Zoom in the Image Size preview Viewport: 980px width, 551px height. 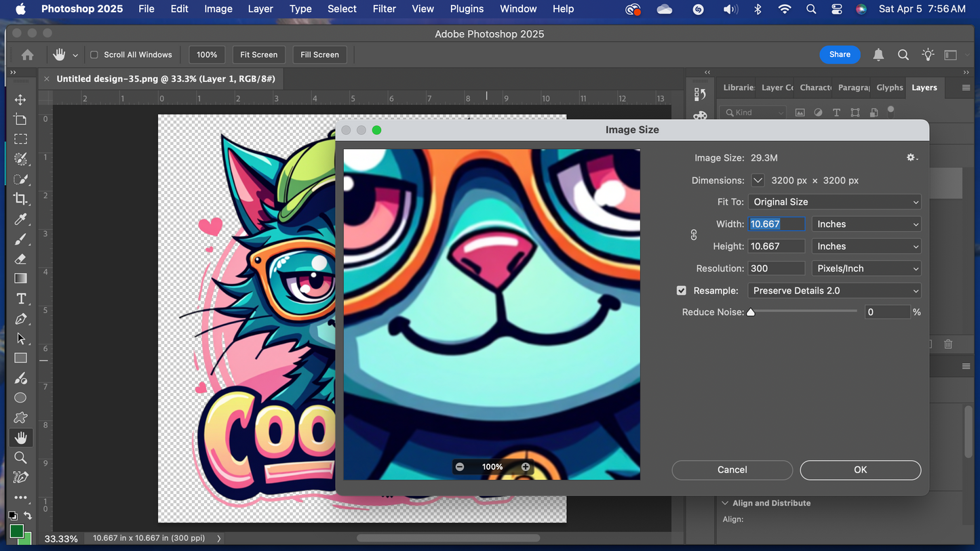coord(526,467)
